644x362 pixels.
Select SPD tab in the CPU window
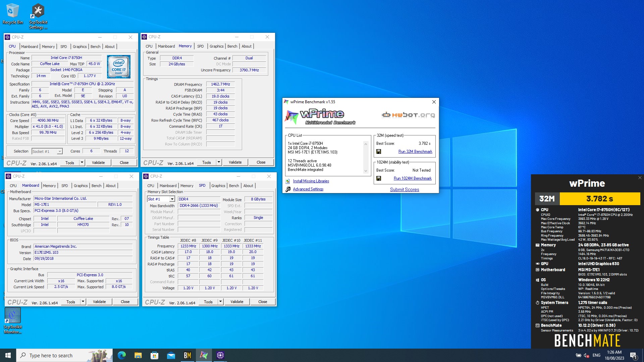pos(63,47)
